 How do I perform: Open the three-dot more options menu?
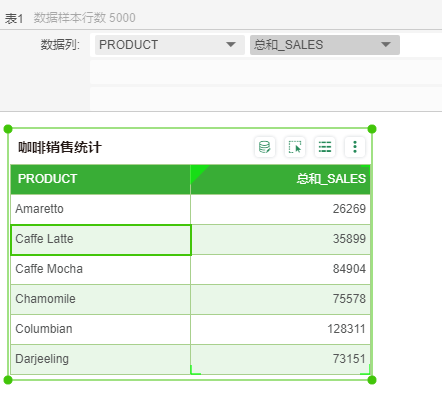point(355,147)
